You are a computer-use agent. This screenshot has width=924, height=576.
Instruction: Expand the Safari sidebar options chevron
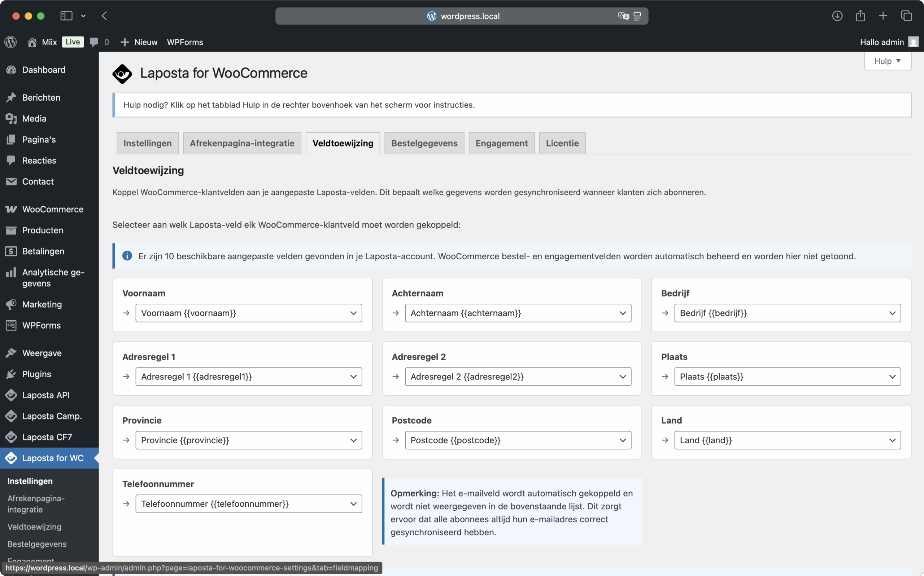point(83,16)
